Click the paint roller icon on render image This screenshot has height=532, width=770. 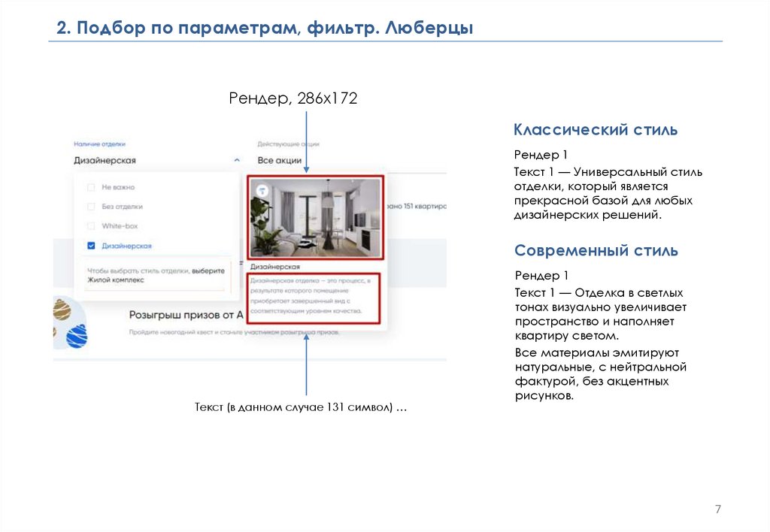[261, 190]
